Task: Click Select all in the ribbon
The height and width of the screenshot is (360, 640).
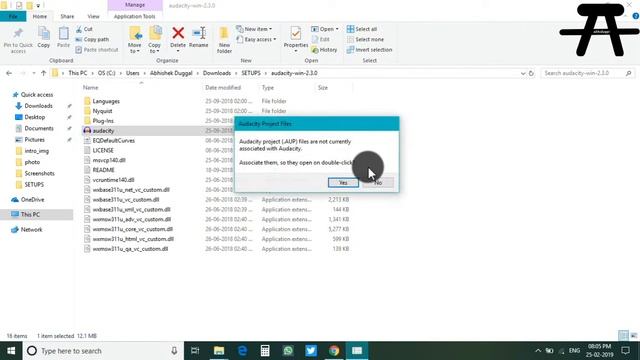Action: coord(362,29)
